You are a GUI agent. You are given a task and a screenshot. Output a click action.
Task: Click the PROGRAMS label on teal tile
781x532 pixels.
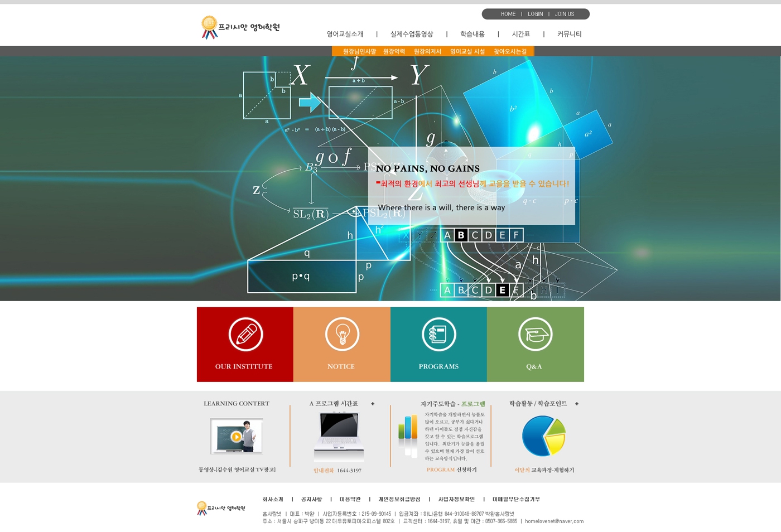tap(438, 366)
